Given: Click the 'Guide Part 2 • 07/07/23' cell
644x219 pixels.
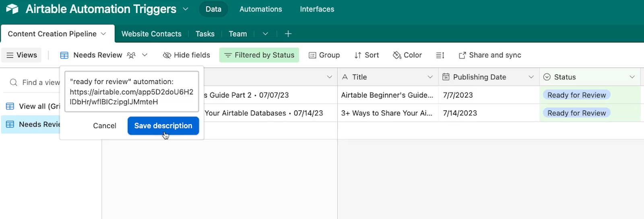Looking at the screenshot, I should click(270, 95).
